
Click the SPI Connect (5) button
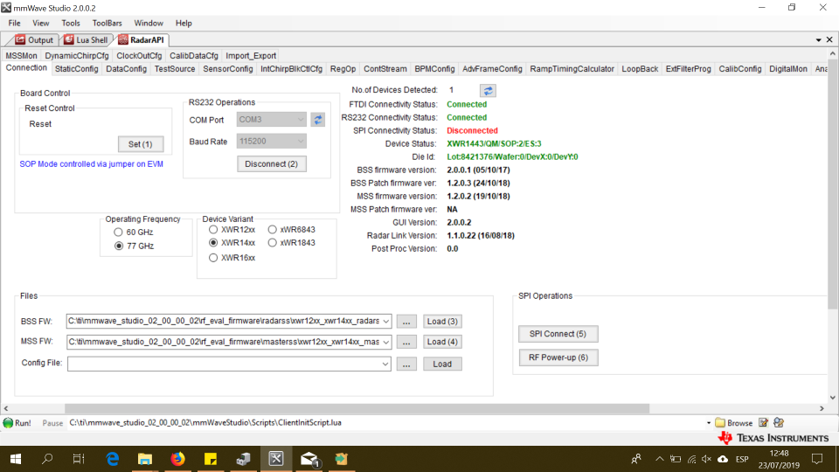[x=558, y=334]
